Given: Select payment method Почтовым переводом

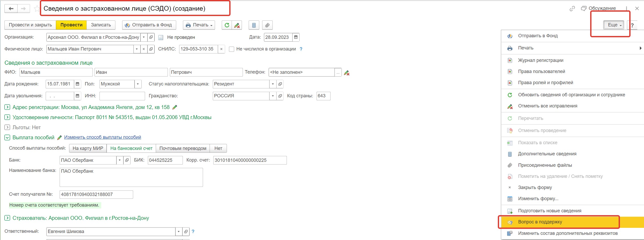Looking at the screenshot, I should point(183,148).
